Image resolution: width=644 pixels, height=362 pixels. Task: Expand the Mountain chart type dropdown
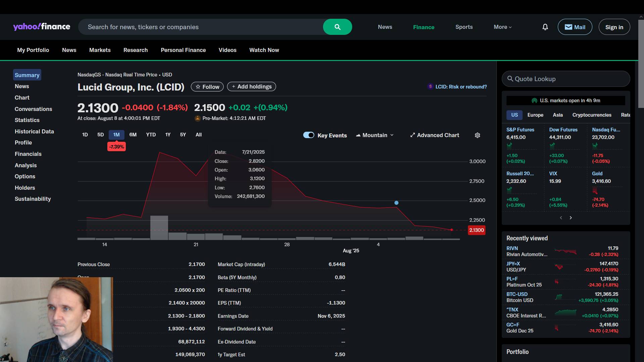(x=375, y=135)
